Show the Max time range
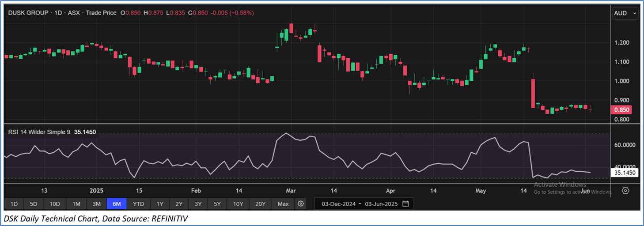This screenshot has height=226, width=644. (283, 204)
